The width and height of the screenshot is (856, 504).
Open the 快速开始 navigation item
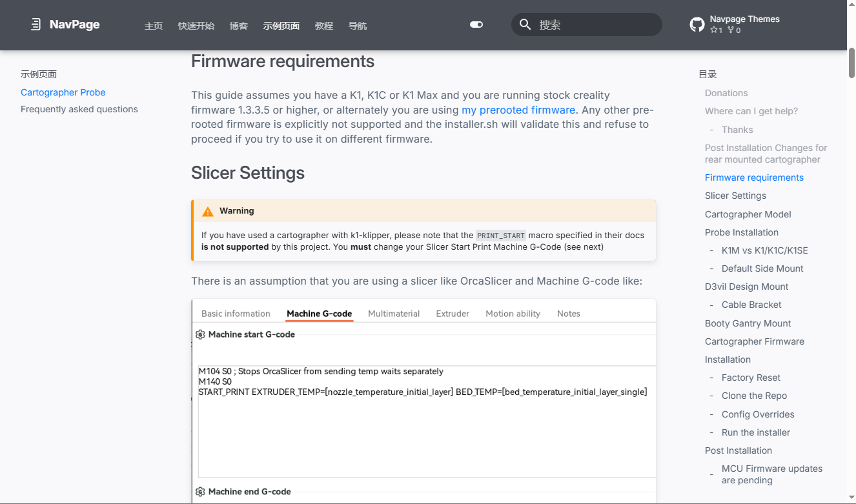pyautogui.click(x=196, y=26)
